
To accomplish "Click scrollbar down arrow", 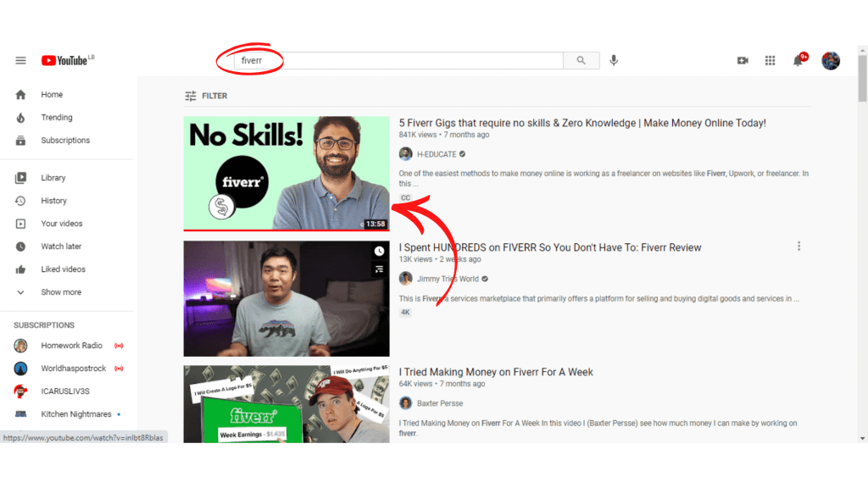I will pyautogui.click(x=862, y=438).
